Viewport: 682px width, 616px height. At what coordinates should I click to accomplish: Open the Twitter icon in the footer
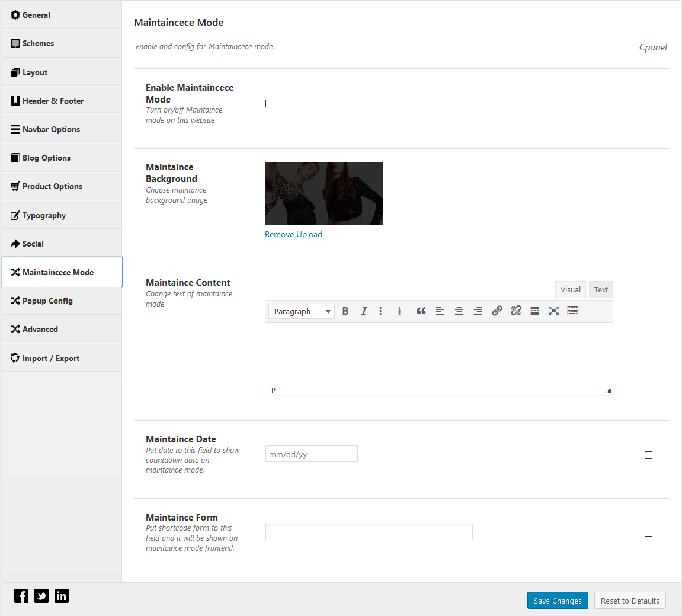coord(41,595)
